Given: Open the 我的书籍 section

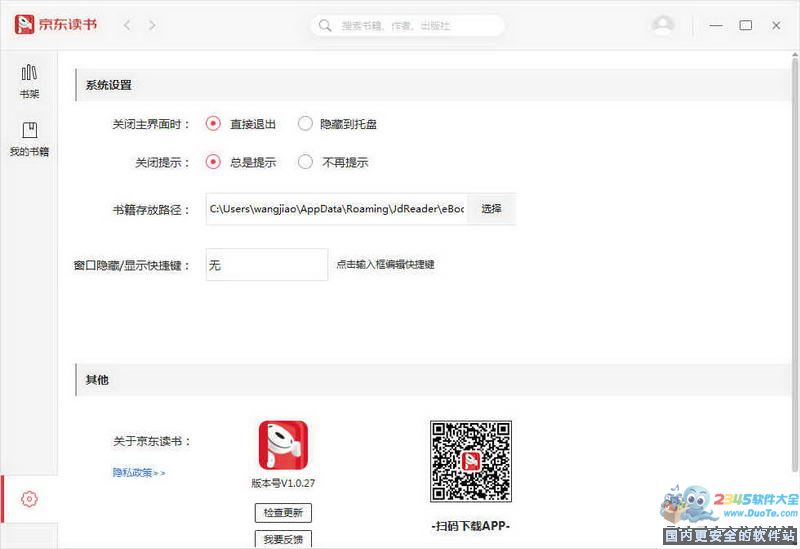Looking at the screenshot, I should click(29, 139).
